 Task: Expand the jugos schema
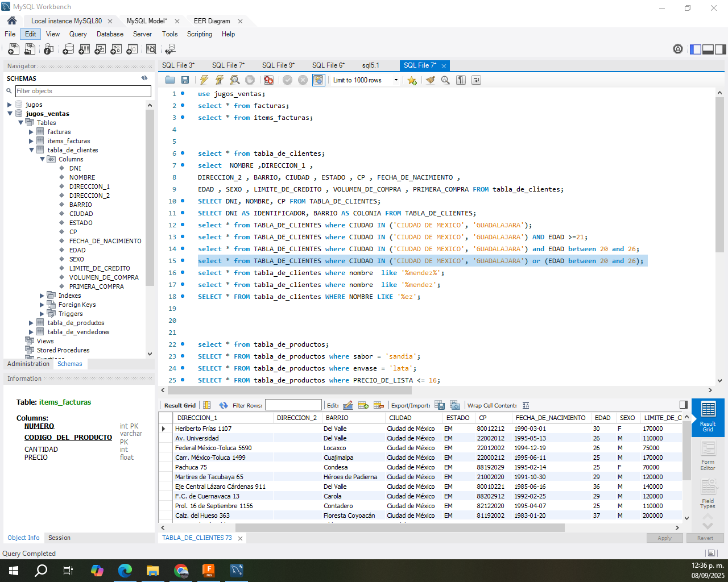pos(10,105)
